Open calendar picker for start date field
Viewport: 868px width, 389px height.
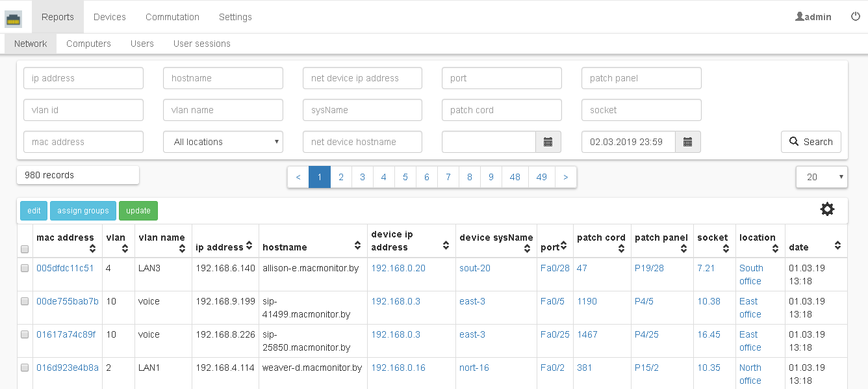pyautogui.click(x=548, y=142)
